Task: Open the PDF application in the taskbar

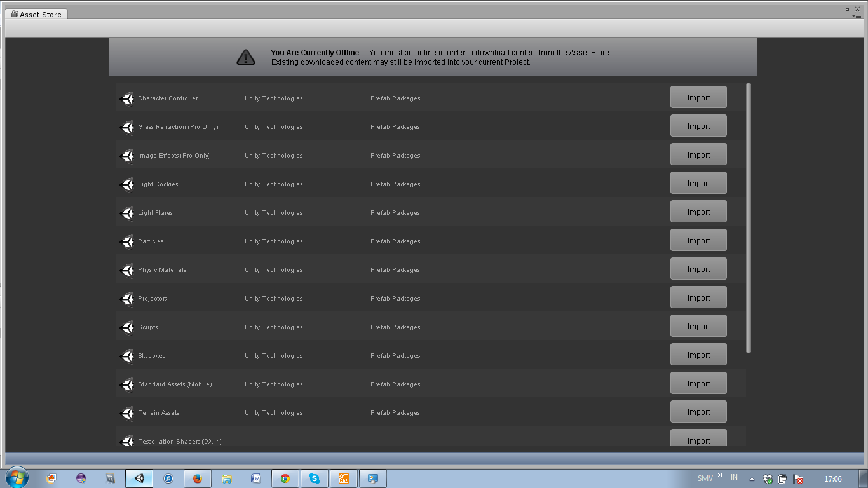Action: point(344,478)
